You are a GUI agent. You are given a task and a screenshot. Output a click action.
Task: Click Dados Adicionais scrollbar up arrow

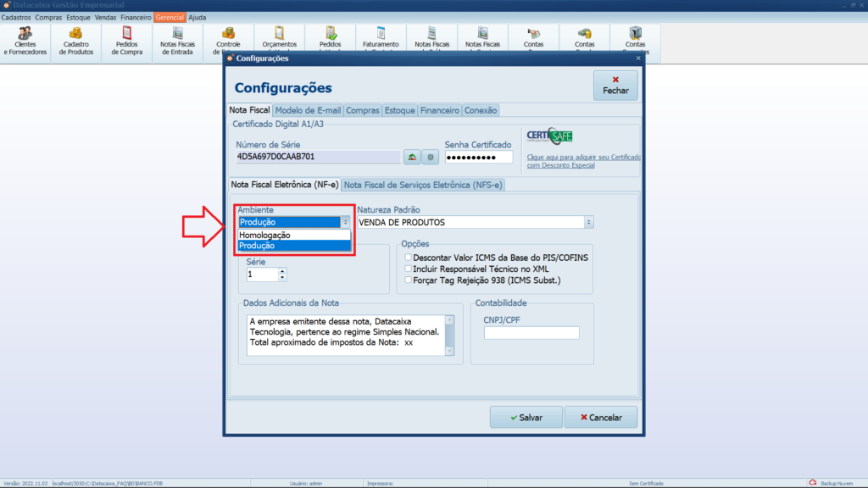click(x=449, y=319)
